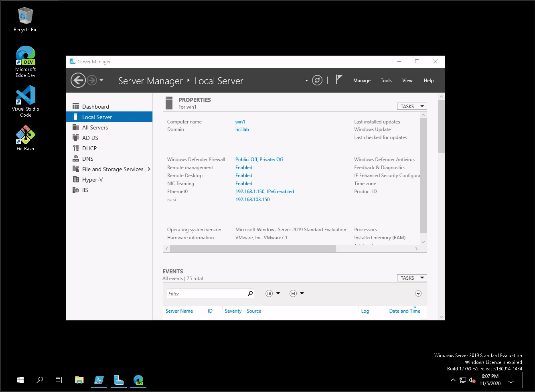Image resolution: width=535 pixels, height=392 pixels.
Task: Expand the events filter chevron button
Action: click(418, 293)
